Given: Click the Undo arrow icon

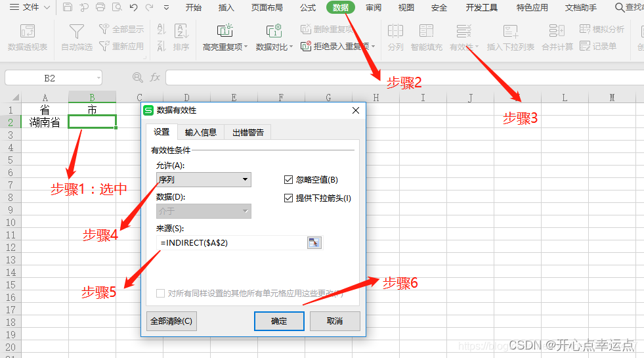Looking at the screenshot, I should (133, 7).
